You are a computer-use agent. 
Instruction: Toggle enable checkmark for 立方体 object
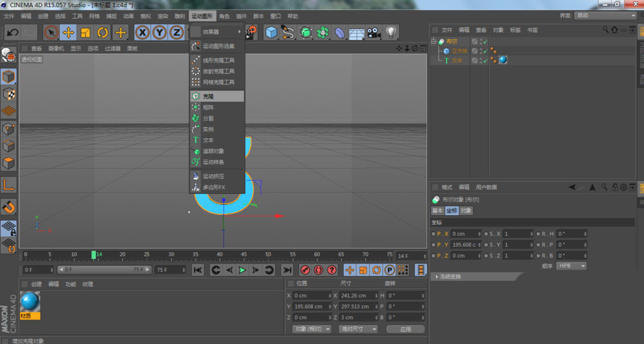point(485,51)
